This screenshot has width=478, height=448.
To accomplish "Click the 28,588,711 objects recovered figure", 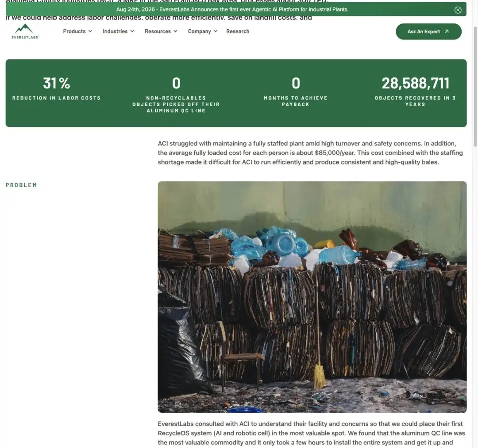I will tap(415, 83).
